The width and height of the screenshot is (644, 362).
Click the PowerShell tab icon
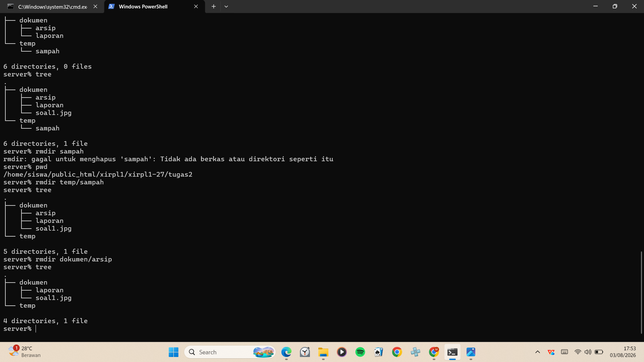point(111,6)
